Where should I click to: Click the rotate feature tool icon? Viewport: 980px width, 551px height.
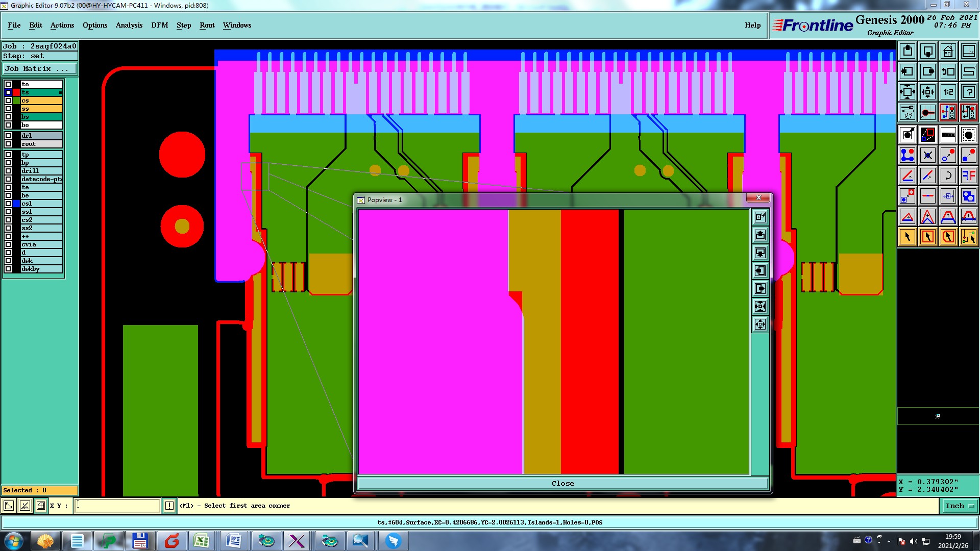[x=948, y=176]
